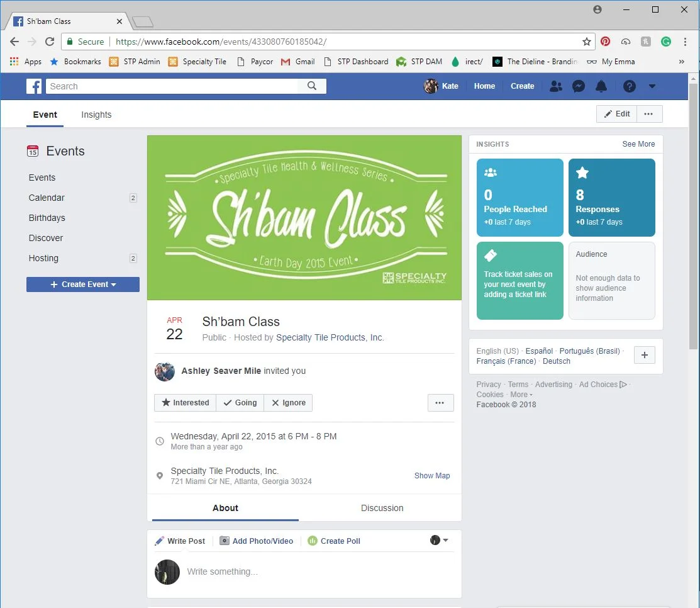This screenshot has height=608, width=700.
Task: Switch language to Português (Brasil)
Action: 589,351
